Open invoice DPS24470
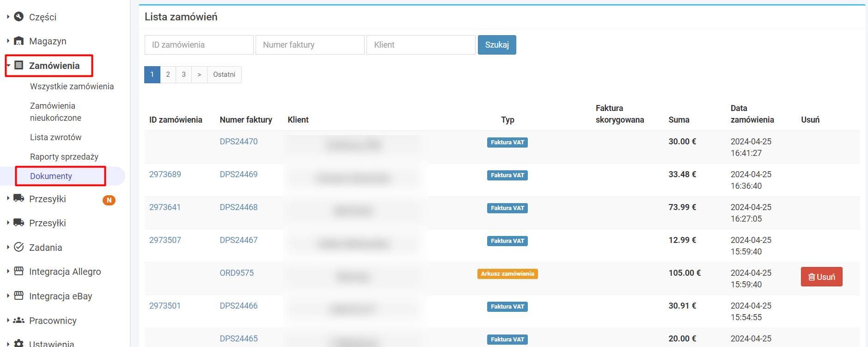Screen dimensions: 868x347 [238, 142]
